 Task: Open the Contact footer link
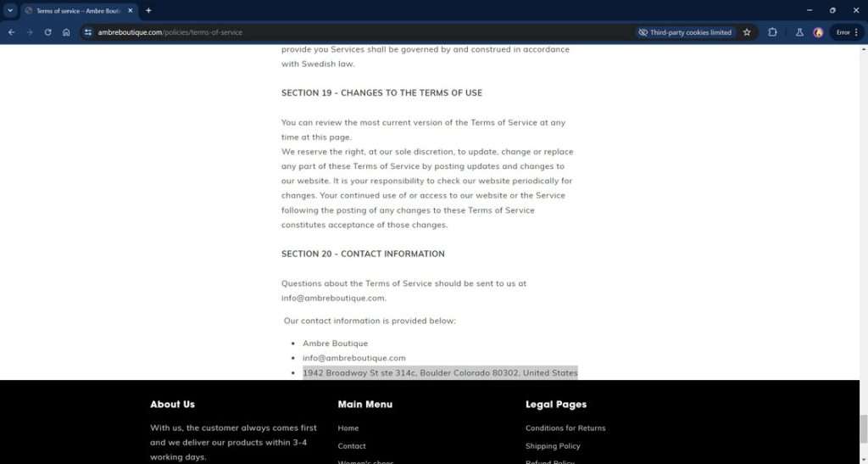[x=352, y=445]
